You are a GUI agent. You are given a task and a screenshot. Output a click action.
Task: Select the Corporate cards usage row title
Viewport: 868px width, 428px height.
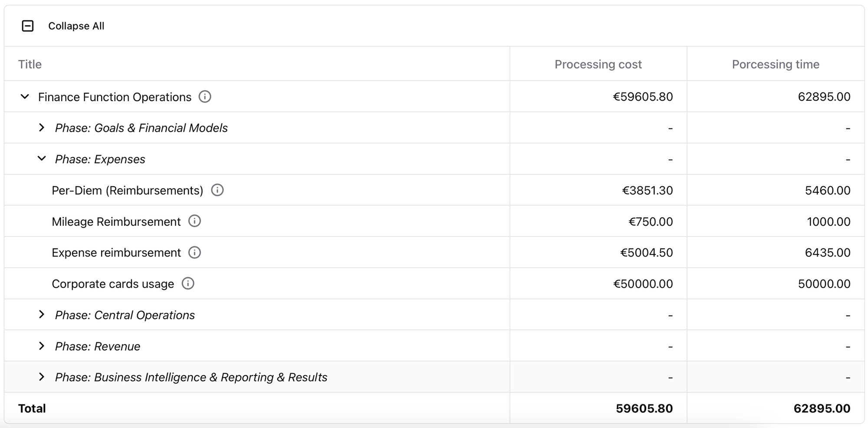[x=113, y=284]
